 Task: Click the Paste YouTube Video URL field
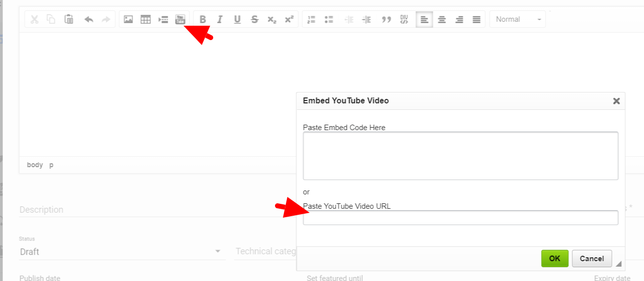(x=460, y=218)
